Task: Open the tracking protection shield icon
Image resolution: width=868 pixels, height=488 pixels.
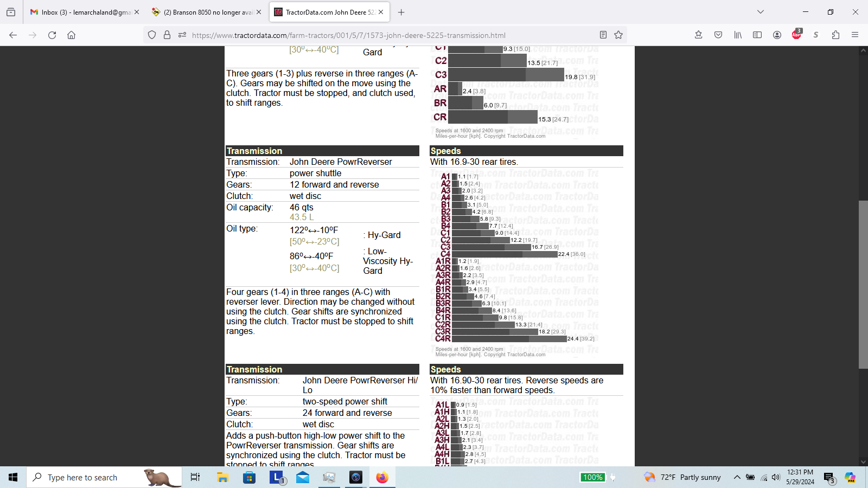Action: pyautogui.click(x=152, y=35)
